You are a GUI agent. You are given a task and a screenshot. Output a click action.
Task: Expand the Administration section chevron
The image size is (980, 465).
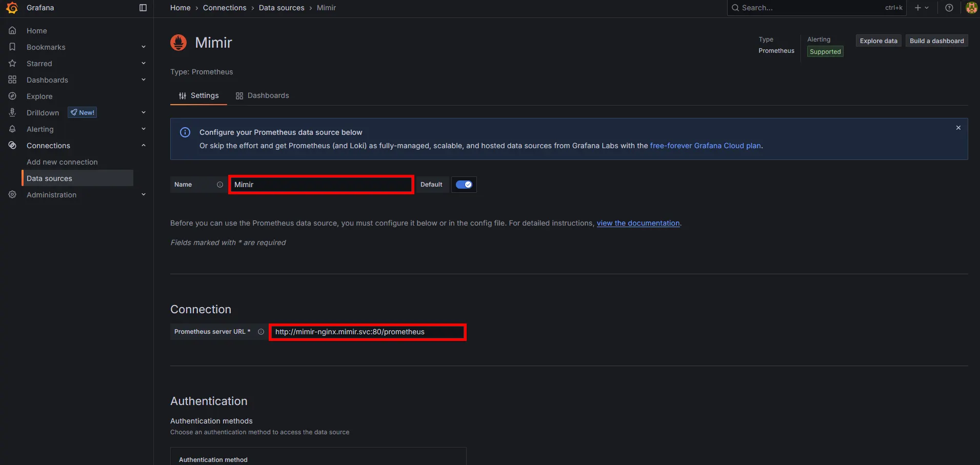coord(144,195)
